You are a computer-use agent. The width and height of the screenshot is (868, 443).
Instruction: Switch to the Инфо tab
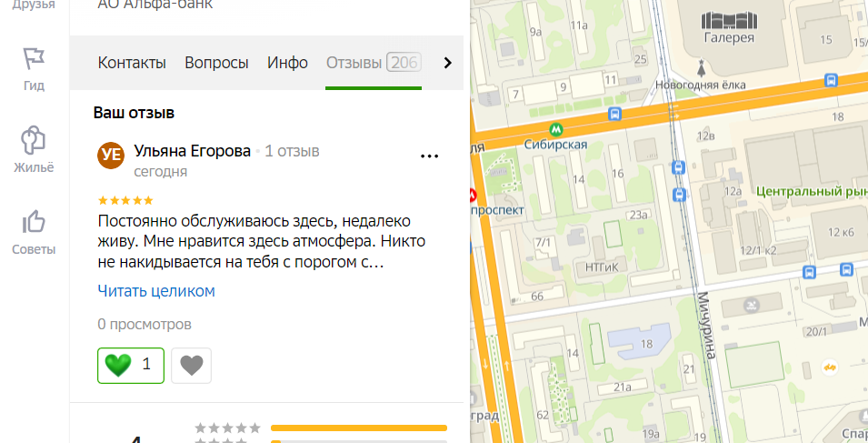(x=287, y=63)
